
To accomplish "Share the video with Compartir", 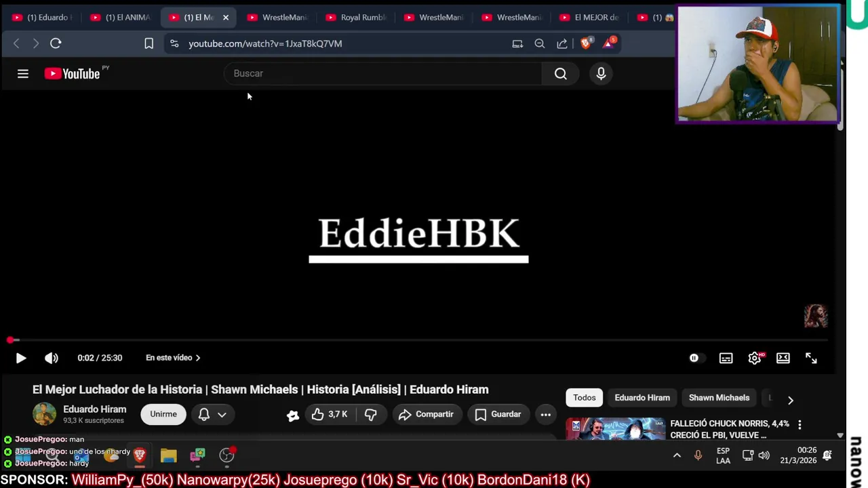I will pyautogui.click(x=426, y=414).
